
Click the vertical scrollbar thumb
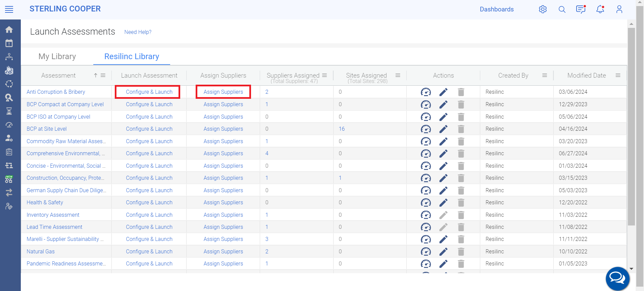[x=631, y=127]
